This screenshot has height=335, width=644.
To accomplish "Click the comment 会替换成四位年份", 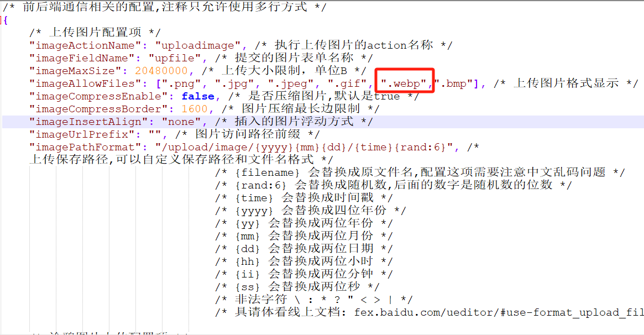I will click(x=333, y=211).
